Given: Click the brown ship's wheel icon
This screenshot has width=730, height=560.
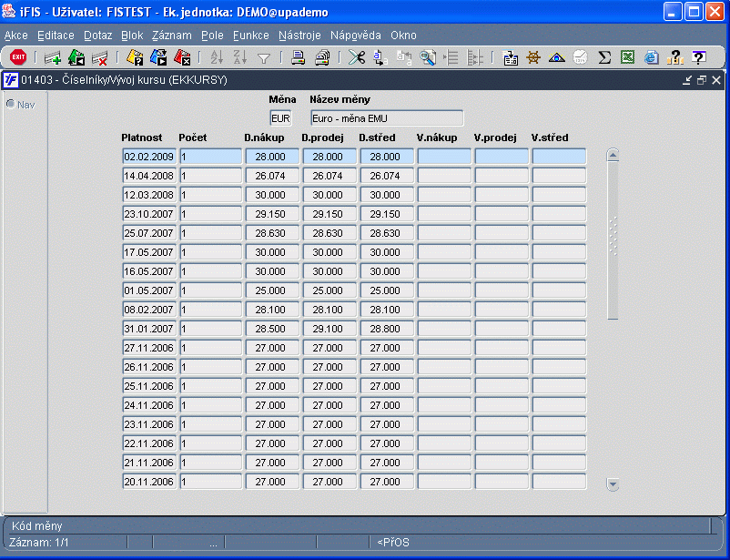Looking at the screenshot, I should click(533, 57).
